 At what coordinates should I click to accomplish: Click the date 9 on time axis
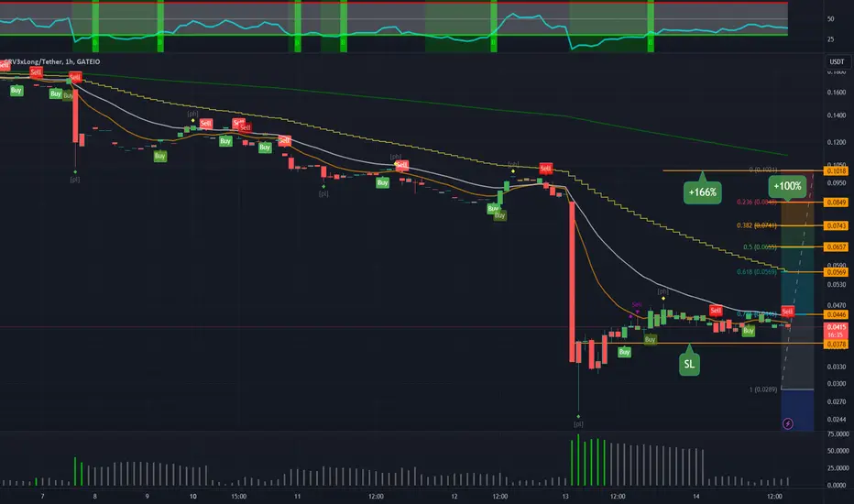click(147, 497)
